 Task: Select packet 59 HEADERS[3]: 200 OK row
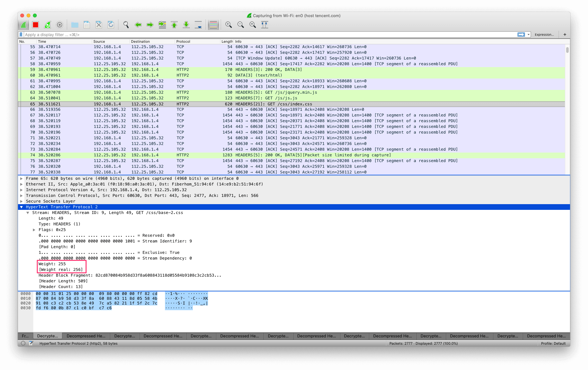(x=292, y=70)
